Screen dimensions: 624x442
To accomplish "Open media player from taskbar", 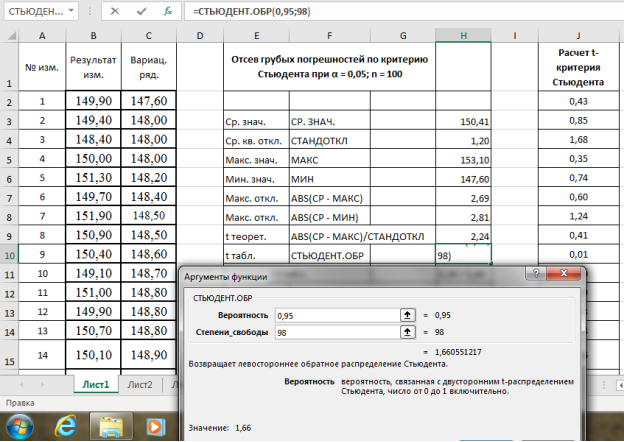I will click(154, 427).
